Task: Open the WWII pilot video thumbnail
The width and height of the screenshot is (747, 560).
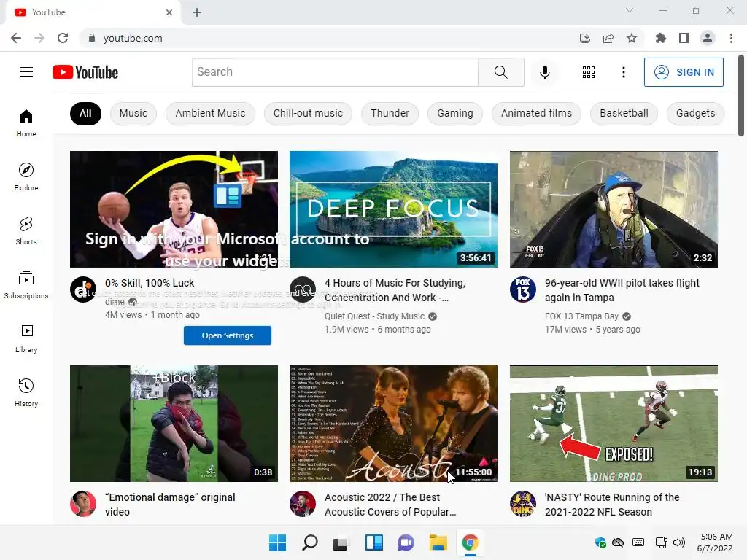Action: click(614, 209)
